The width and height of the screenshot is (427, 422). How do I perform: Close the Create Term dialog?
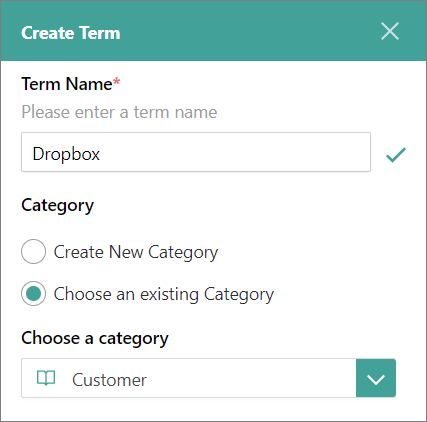(x=390, y=32)
